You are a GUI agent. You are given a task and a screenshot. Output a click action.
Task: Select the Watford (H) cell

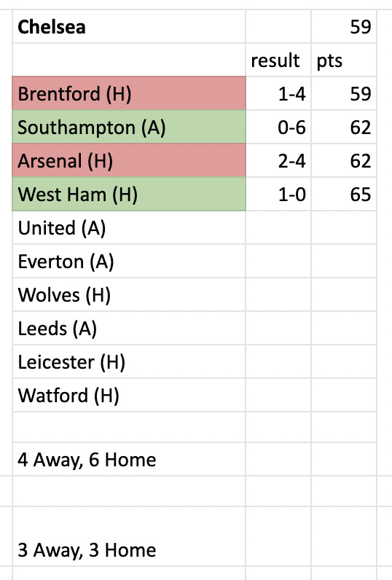[129, 395]
